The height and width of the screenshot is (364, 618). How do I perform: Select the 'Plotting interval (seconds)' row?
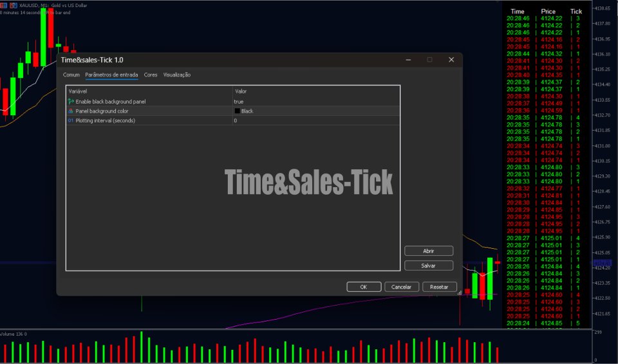[233, 120]
